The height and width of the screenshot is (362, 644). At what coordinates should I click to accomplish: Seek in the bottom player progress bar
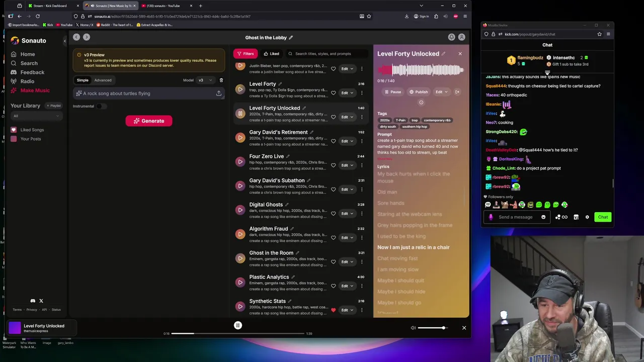[x=238, y=333]
